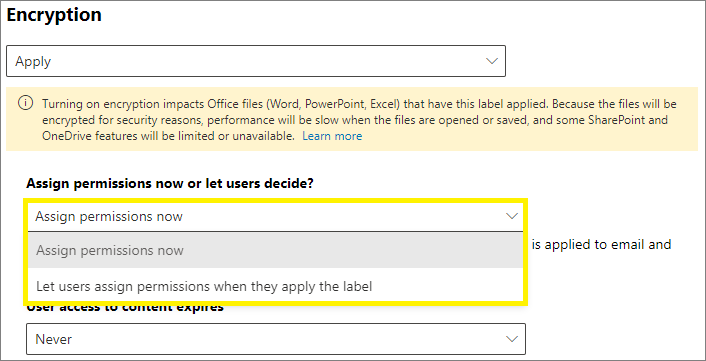Open the Learn more link
The image size is (706, 361).
pos(332,136)
